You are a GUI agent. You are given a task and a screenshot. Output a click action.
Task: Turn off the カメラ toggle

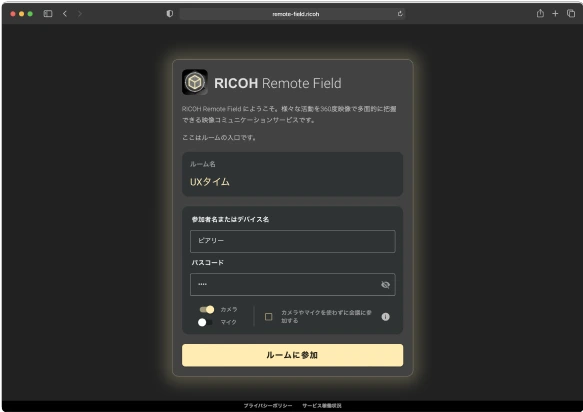[x=207, y=309]
